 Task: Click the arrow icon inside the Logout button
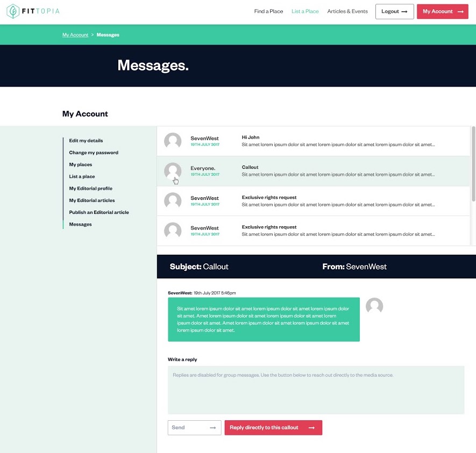pos(404,11)
